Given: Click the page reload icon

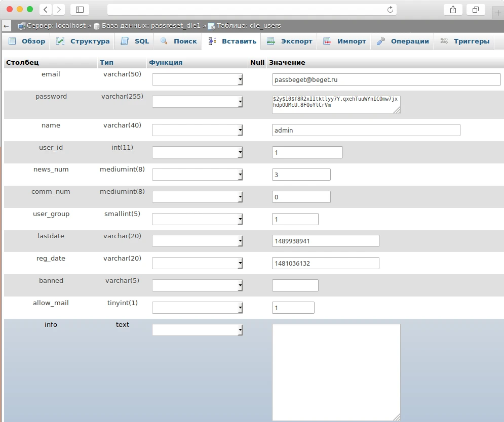Looking at the screenshot, I should (390, 10).
